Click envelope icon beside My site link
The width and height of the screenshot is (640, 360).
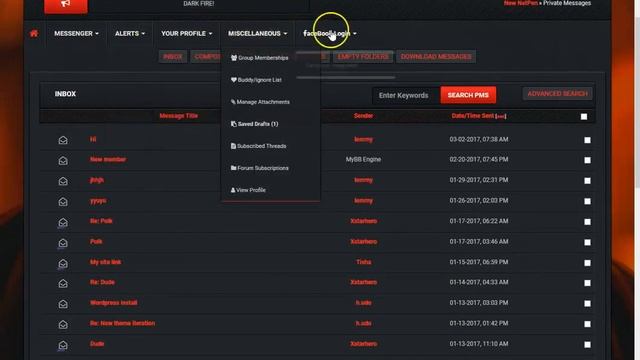(x=63, y=263)
